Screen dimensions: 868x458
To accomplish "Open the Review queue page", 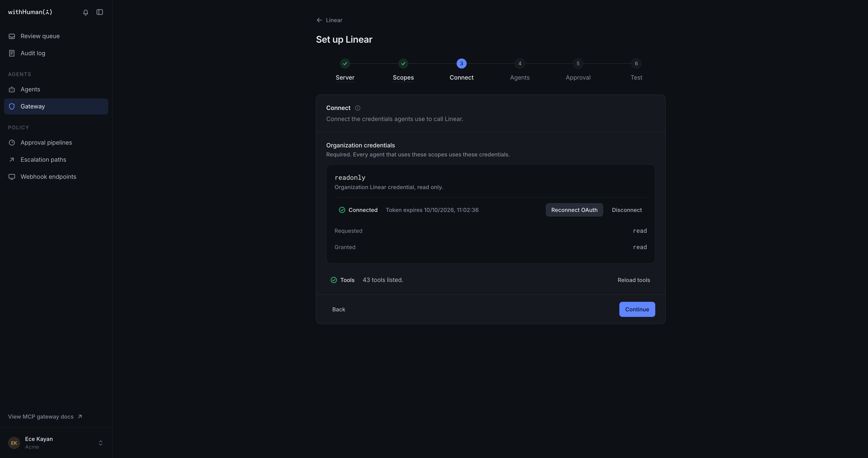I will (x=56, y=36).
